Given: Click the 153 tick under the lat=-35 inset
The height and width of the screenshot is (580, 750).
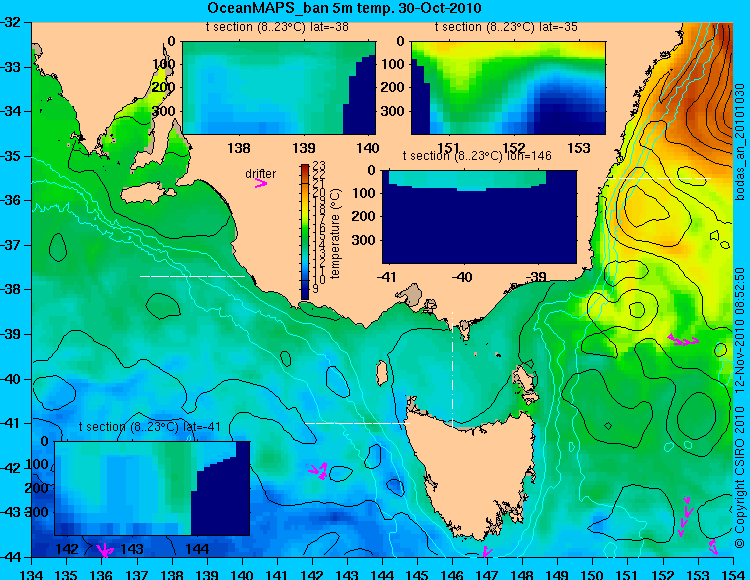Looking at the screenshot, I should [x=579, y=148].
